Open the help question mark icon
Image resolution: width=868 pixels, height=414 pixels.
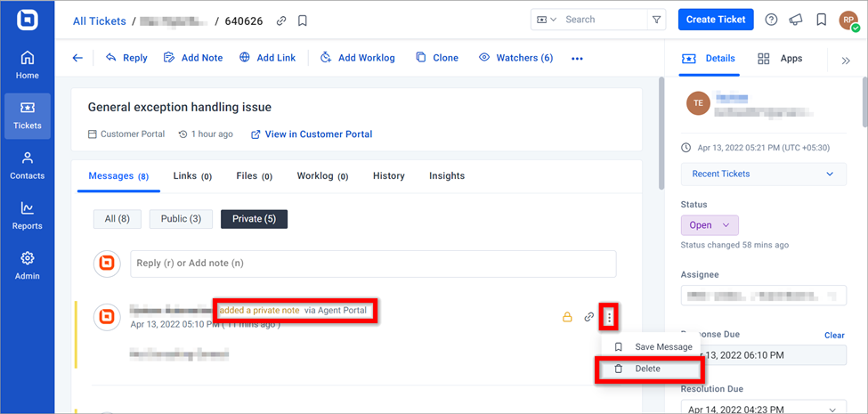pyautogui.click(x=771, y=20)
